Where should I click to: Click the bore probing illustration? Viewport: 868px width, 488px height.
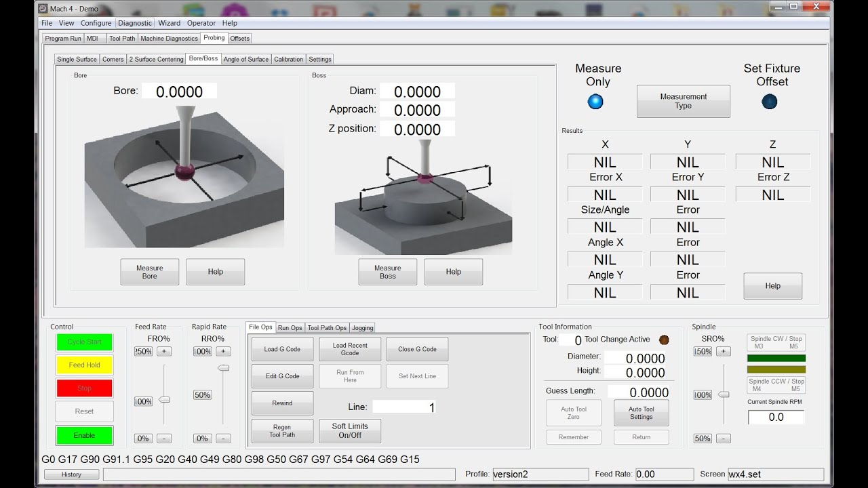click(x=184, y=174)
